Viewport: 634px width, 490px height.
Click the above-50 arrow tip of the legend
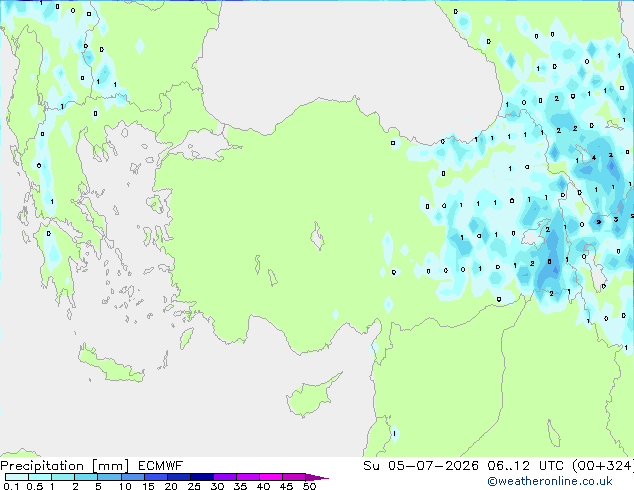(x=317, y=477)
